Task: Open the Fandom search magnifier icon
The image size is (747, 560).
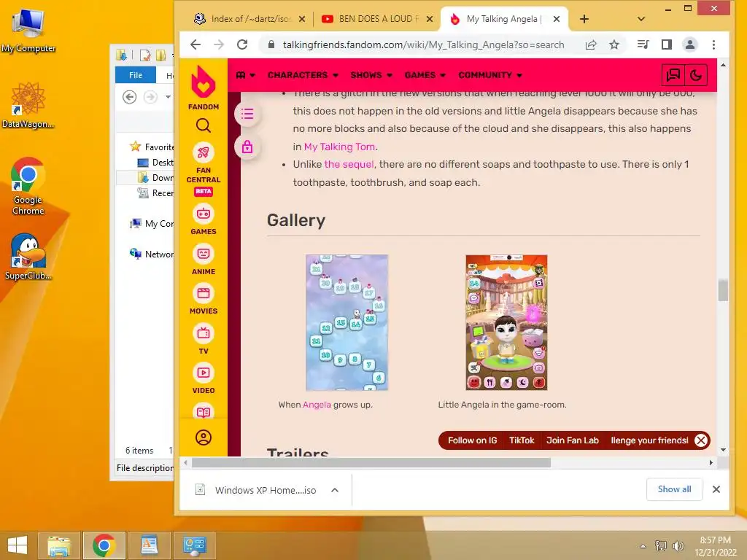Action: [x=204, y=125]
